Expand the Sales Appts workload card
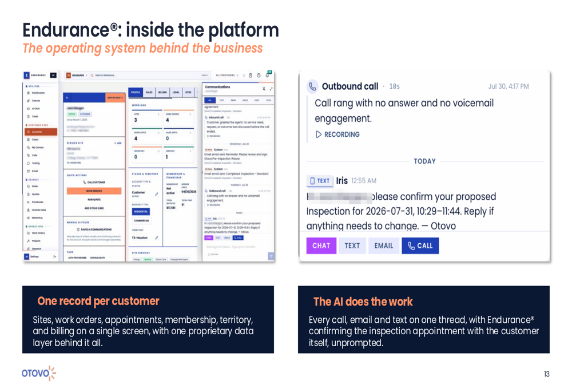This screenshot has width=572, height=392. point(178,137)
